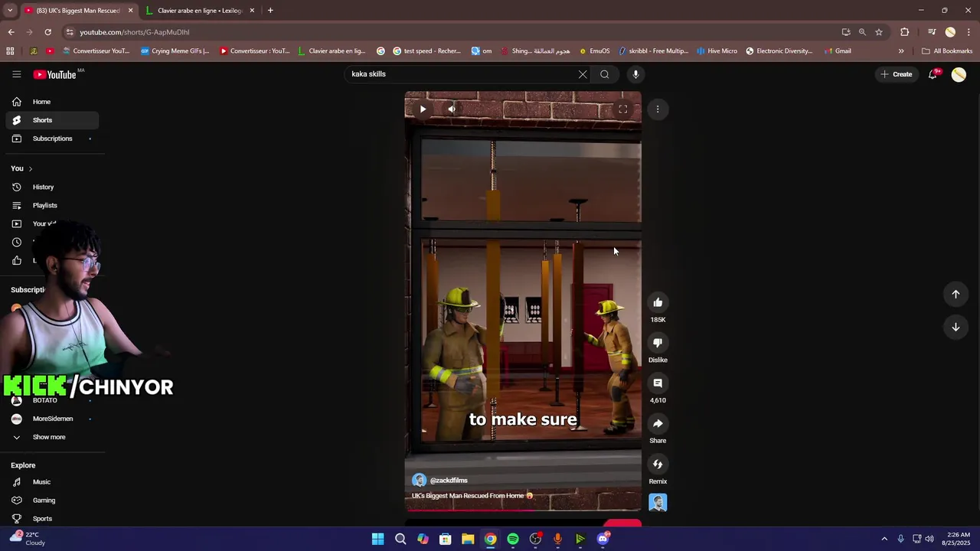Go to the next Short arrow
Image resolution: width=980 pixels, height=551 pixels.
pyautogui.click(x=955, y=328)
